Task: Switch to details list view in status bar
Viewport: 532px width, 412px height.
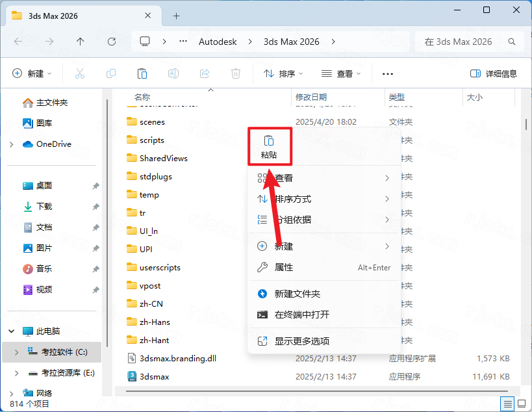Action: click(507, 404)
